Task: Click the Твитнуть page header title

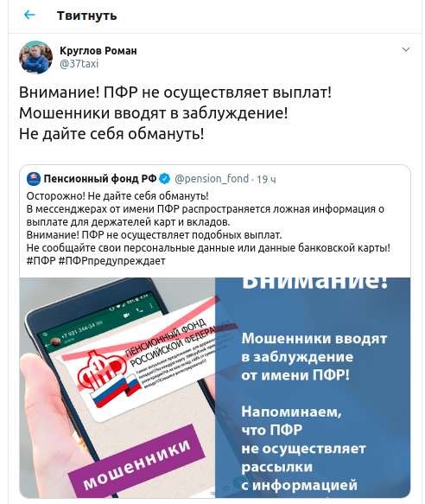Action: [x=86, y=16]
